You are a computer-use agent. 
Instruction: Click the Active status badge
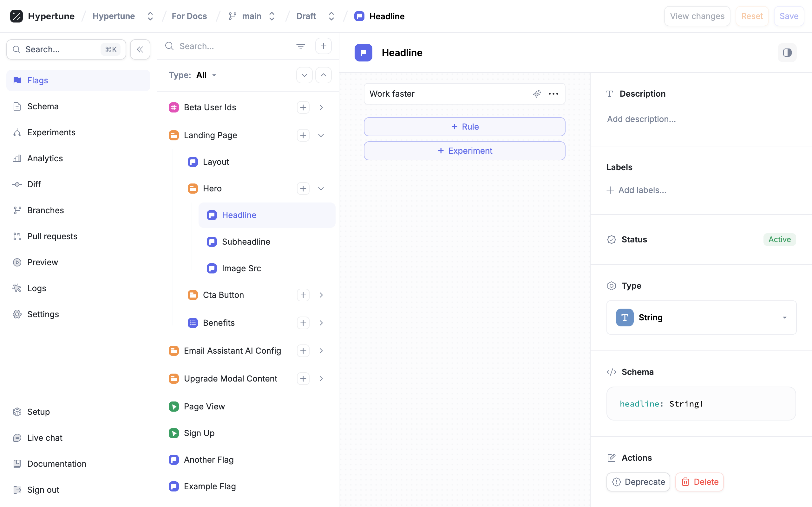779,240
